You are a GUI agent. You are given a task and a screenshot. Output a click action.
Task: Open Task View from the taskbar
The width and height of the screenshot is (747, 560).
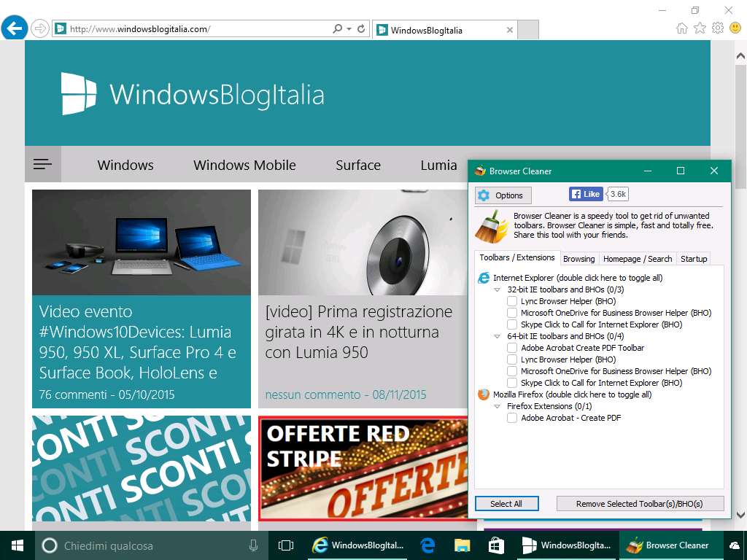coord(286,545)
